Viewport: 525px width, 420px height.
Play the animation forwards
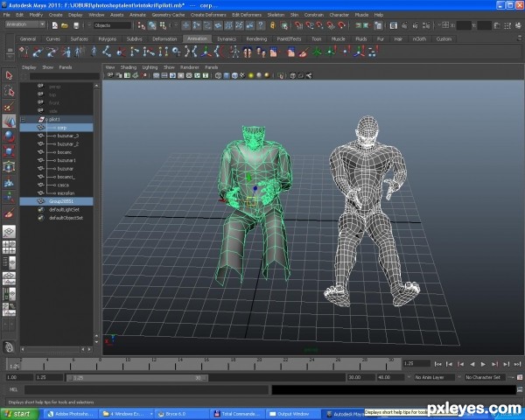pos(483,364)
